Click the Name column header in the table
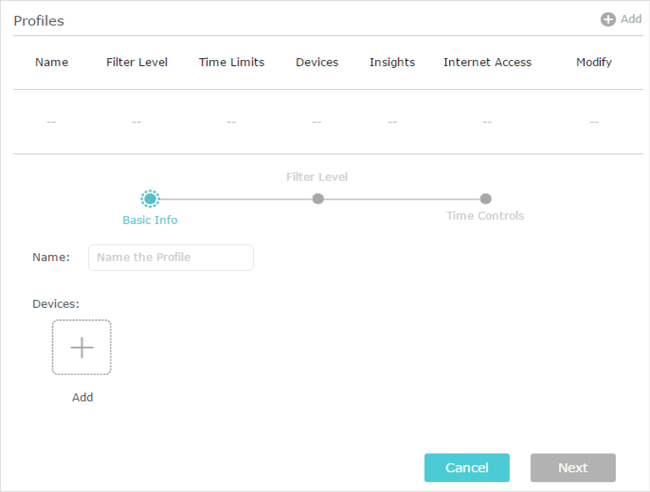This screenshot has height=492, width=650. [x=52, y=62]
